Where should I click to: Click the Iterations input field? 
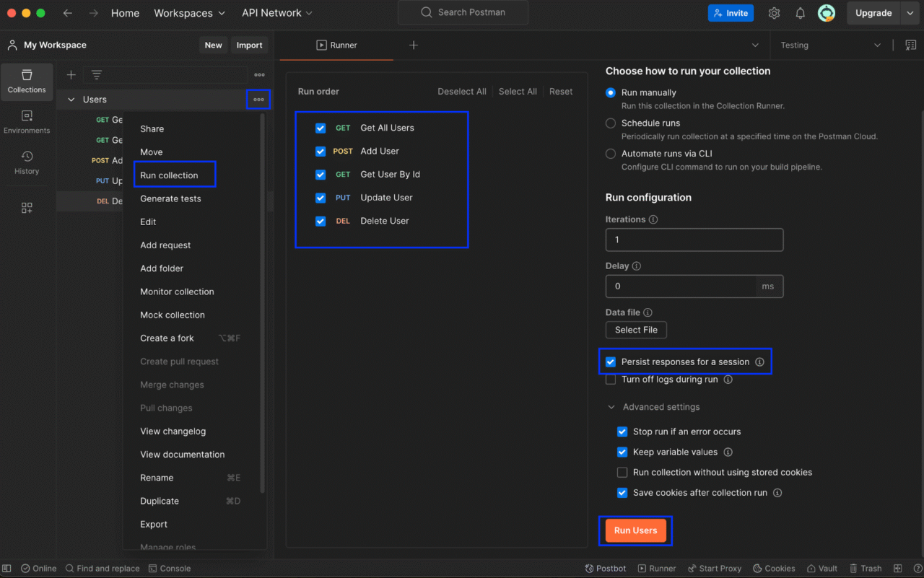click(694, 240)
